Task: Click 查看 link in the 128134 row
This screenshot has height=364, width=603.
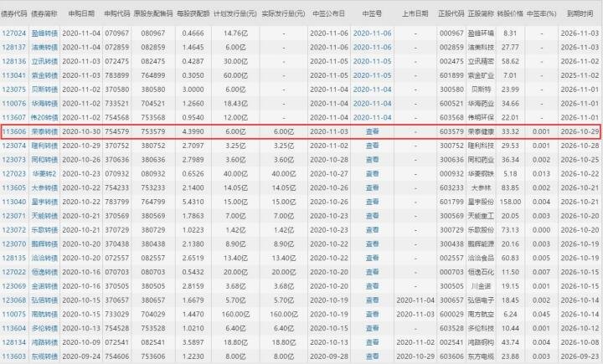Action: pyautogui.click(x=372, y=342)
